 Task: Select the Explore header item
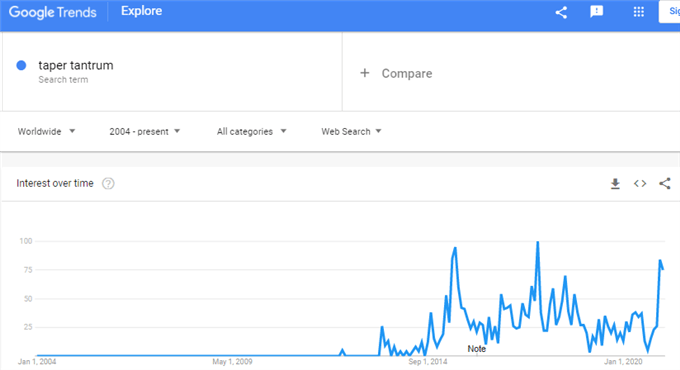[141, 11]
